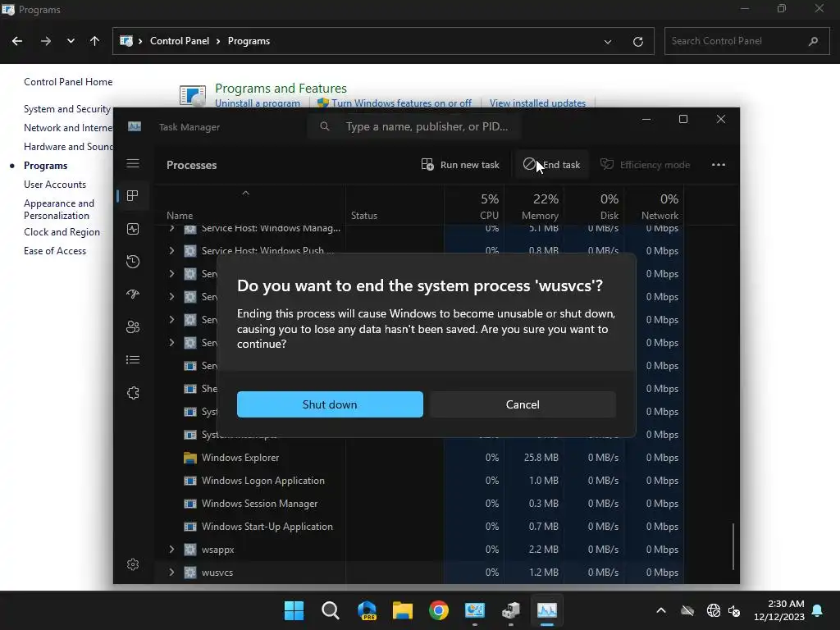Click Uninstall a program link
This screenshot has height=630, width=840.
pyautogui.click(x=258, y=103)
